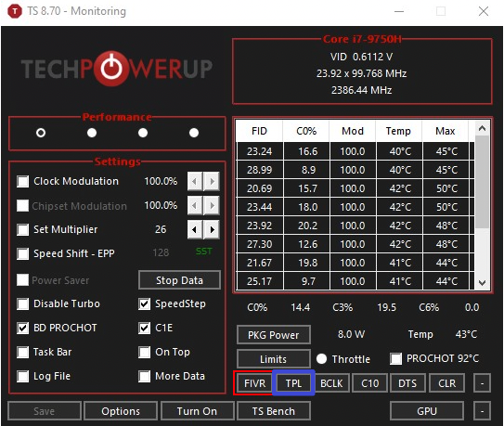Image resolution: width=504 pixels, height=426 pixels.
Task: Click the Temp column header
Action: 398,131
